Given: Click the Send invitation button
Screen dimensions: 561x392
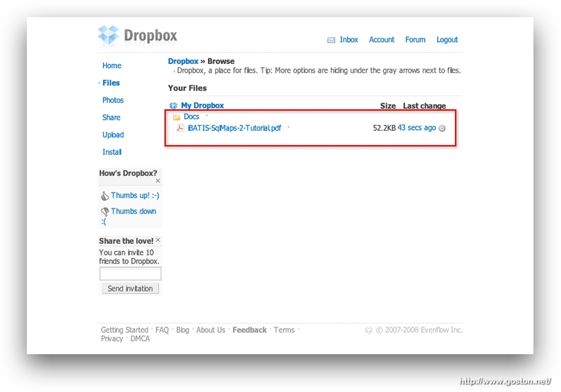Looking at the screenshot, I should (x=130, y=289).
